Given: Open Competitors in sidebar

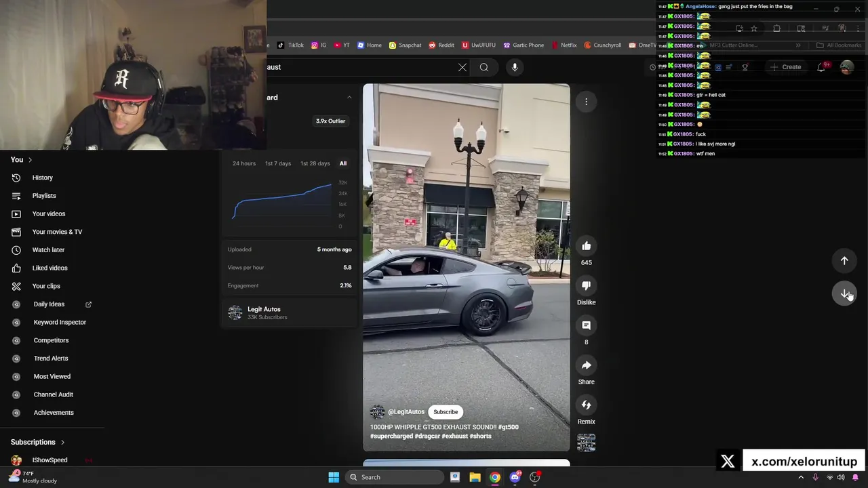Looking at the screenshot, I should [52, 340].
